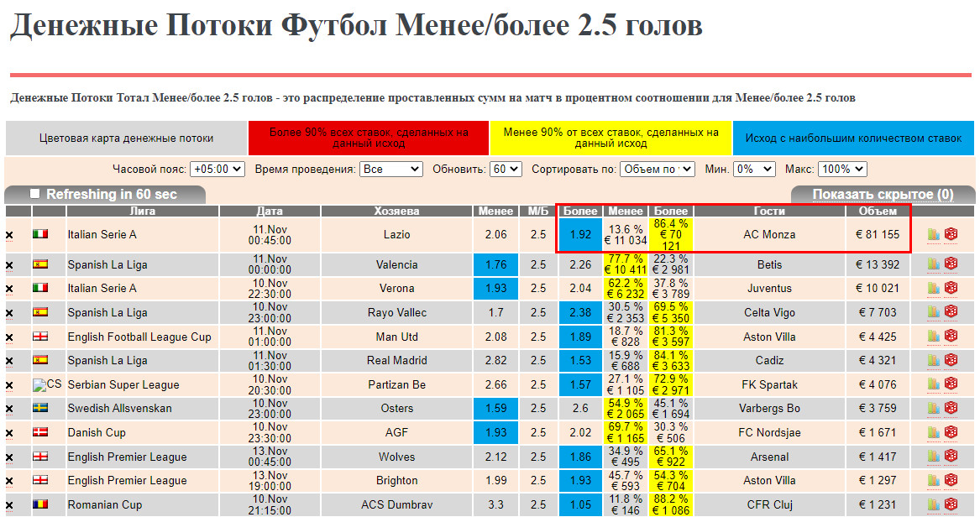Open the Макс. 100% dropdown
The height and width of the screenshot is (517, 980).
click(842, 170)
